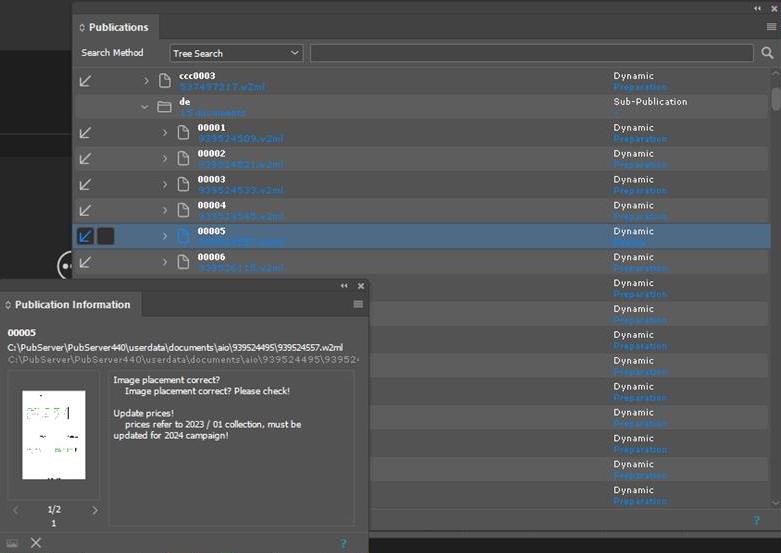This screenshot has width=781, height=553.
Task: Click the open-document arrow icon for 00004
Action: pyautogui.click(x=85, y=210)
